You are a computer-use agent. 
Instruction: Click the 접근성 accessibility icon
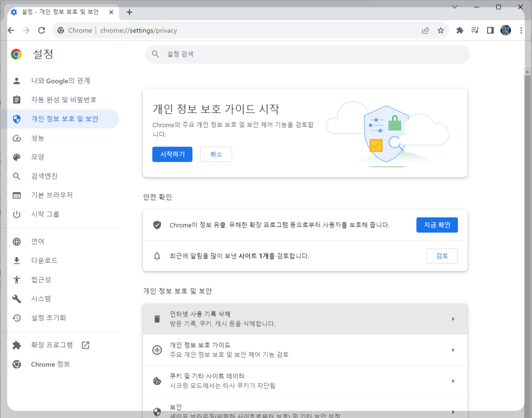17,280
